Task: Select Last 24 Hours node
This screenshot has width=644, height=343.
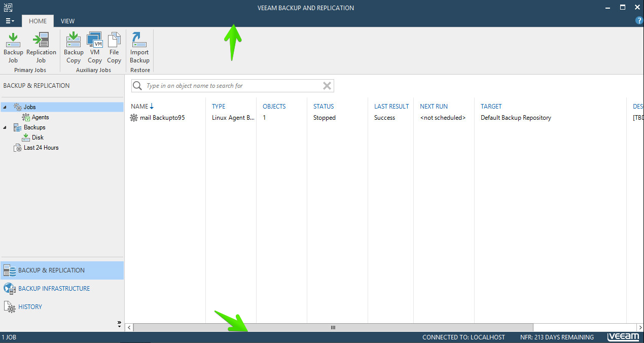Action: click(x=41, y=148)
